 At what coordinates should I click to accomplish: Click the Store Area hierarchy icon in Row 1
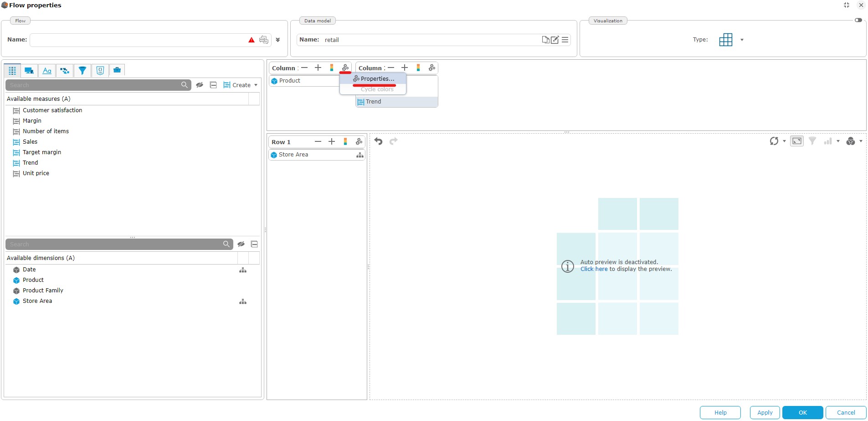coord(360,155)
